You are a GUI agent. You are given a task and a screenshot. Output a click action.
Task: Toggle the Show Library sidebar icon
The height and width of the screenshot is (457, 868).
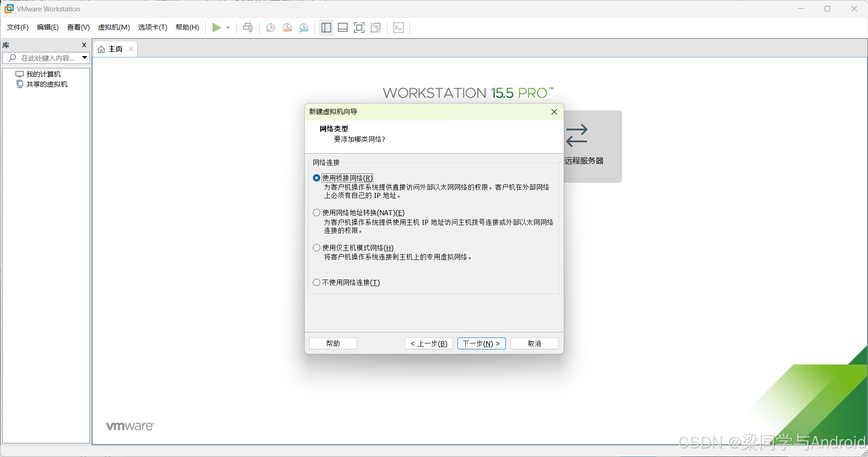[x=326, y=28]
